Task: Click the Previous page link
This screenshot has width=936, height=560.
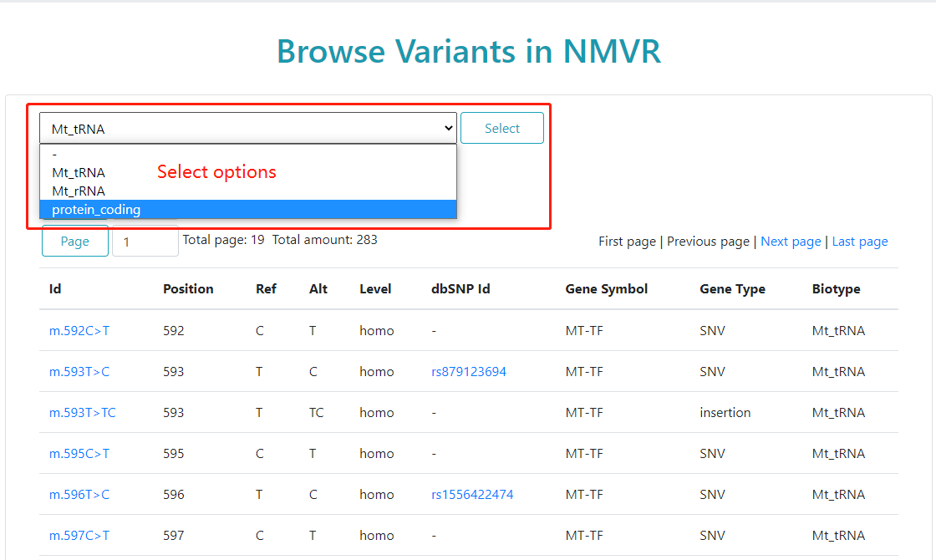Action: 708,242
